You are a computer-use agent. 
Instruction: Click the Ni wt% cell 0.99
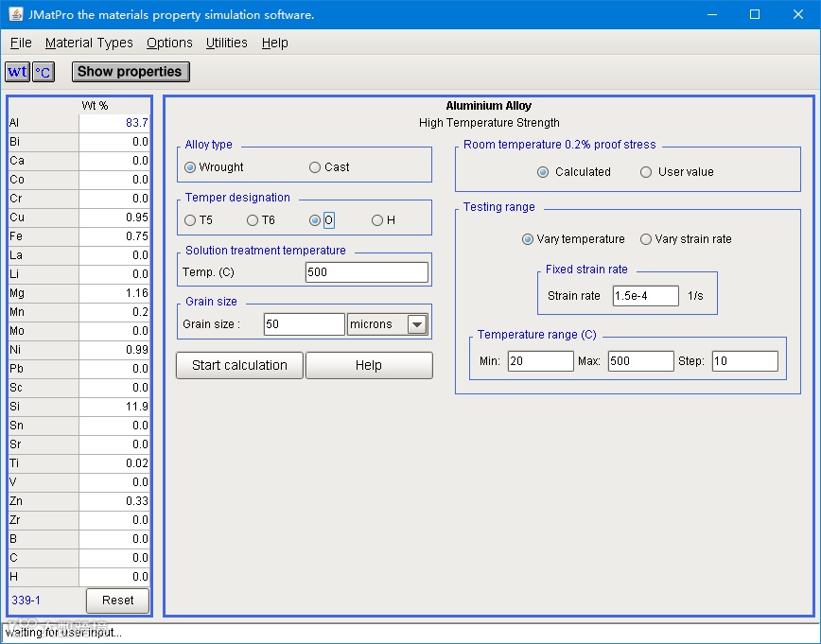point(114,350)
